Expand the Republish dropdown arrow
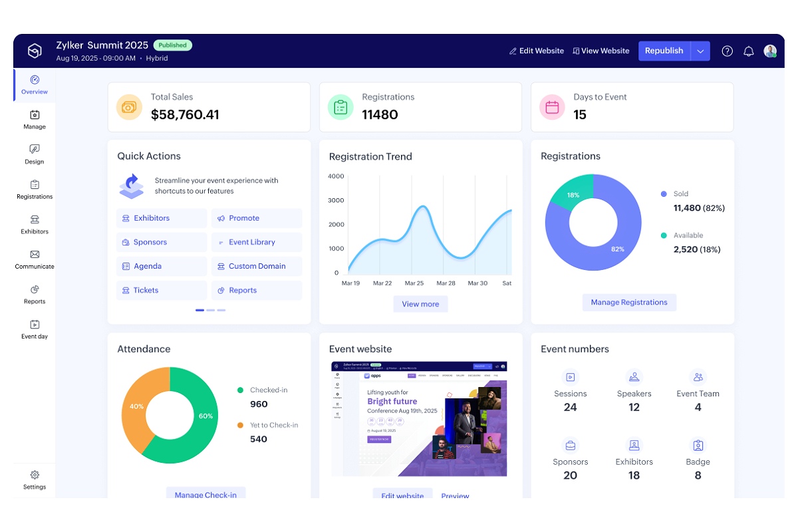798x532 pixels. click(x=700, y=51)
